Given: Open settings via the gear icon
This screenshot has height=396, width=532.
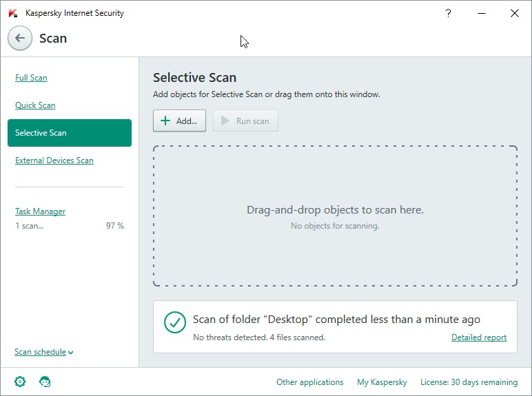Looking at the screenshot, I should click(x=20, y=382).
